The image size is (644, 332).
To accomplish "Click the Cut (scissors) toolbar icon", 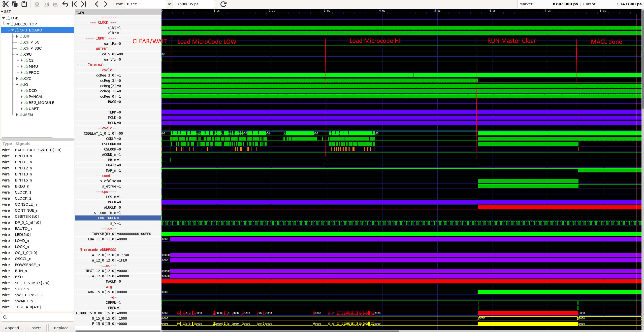I will click(6, 4).
